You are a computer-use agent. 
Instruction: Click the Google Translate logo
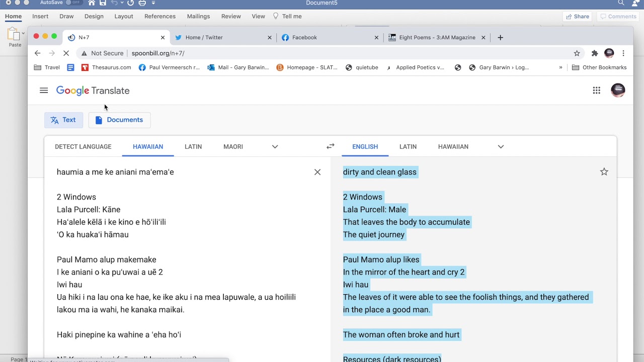click(93, 90)
